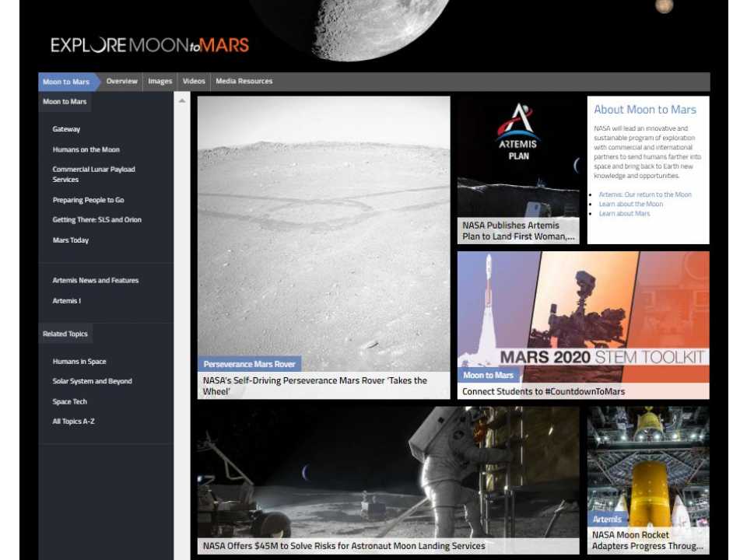747x560 pixels.
Task: Switch to the Images tab
Action: coord(160,81)
